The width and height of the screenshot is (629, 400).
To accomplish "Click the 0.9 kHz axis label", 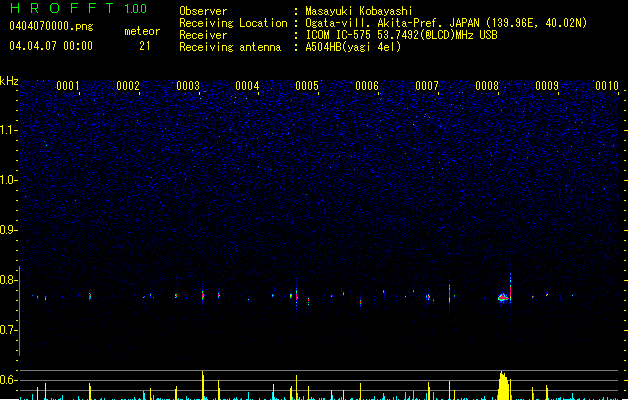I will point(9,230).
